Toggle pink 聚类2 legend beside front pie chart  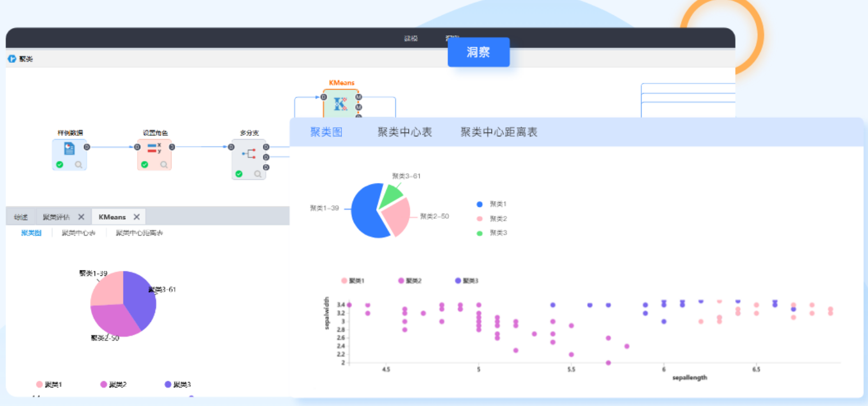point(492,219)
